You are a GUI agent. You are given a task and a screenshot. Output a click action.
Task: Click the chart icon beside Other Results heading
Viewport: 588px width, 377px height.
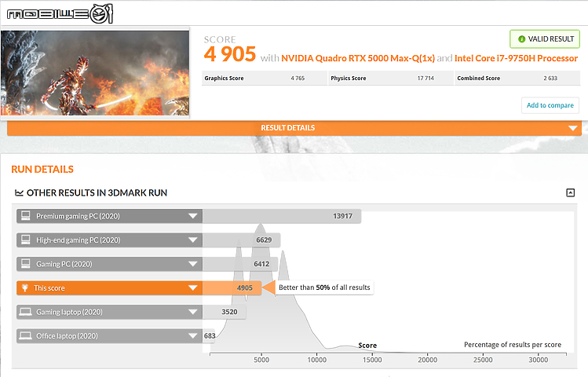[x=19, y=192]
